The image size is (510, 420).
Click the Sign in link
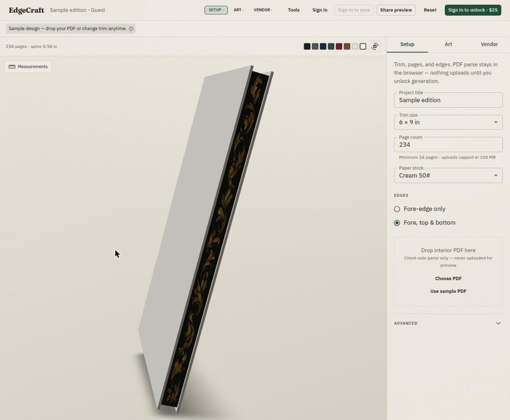point(320,10)
